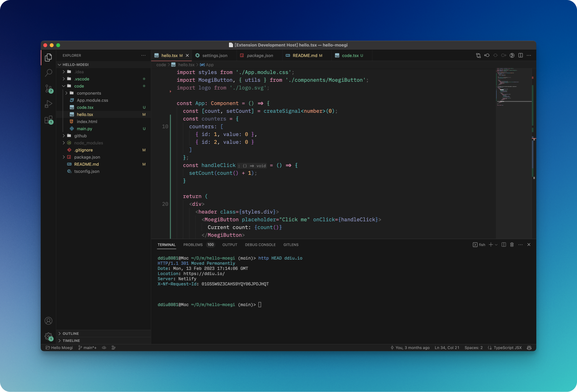Open Run and Debug view
Viewport: 577px width, 392px height.
click(48, 104)
